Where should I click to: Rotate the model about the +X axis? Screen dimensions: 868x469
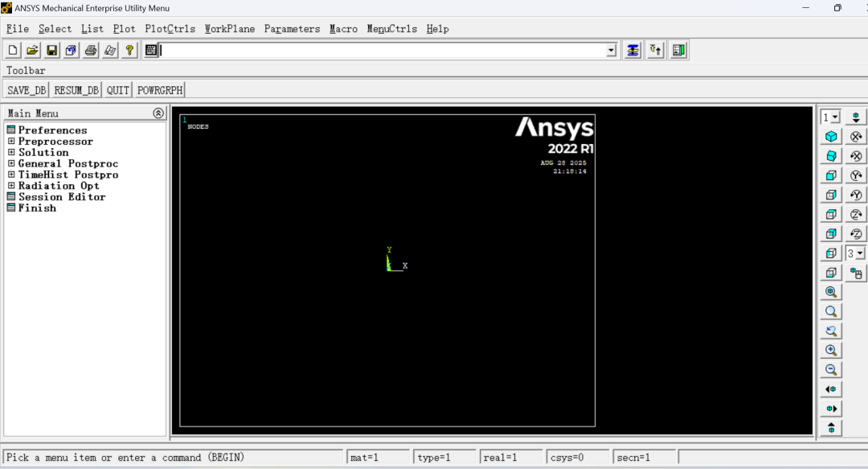(856, 137)
